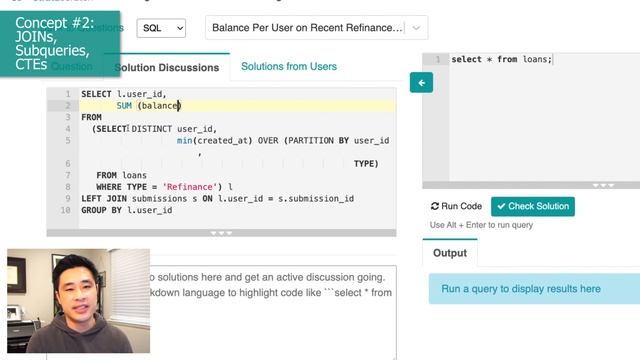Click the FROM loans line
Screen dimensions: 640x360
[x=121, y=176]
